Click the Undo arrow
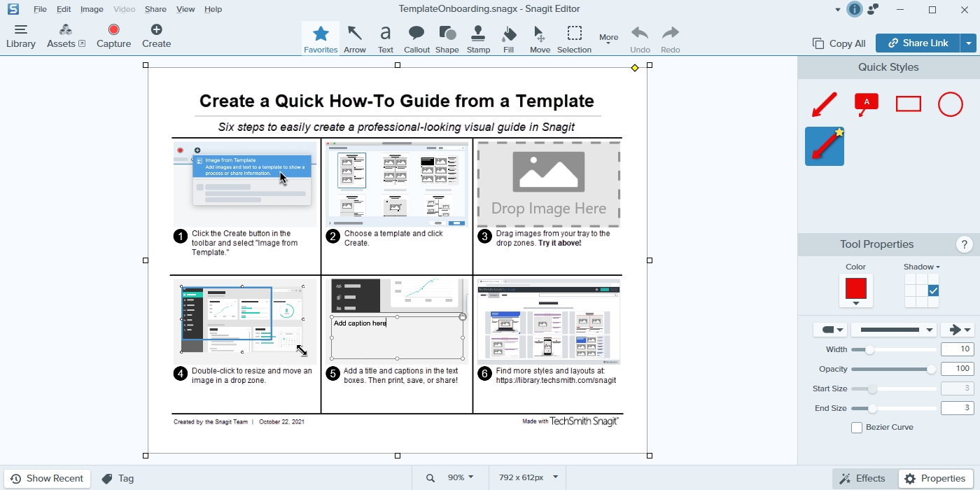Image resolution: width=980 pixels, height=490 pixels. tap(640, 39)
